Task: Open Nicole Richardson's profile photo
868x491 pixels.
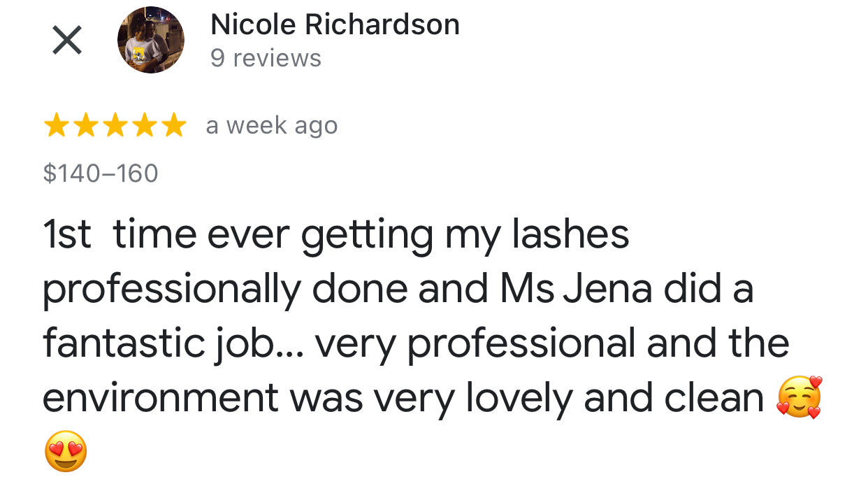Action: click(150, 41)
